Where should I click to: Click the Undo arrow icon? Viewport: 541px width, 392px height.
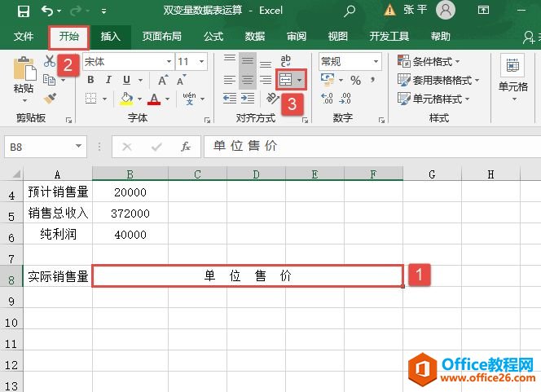click(x=47, y=11)
